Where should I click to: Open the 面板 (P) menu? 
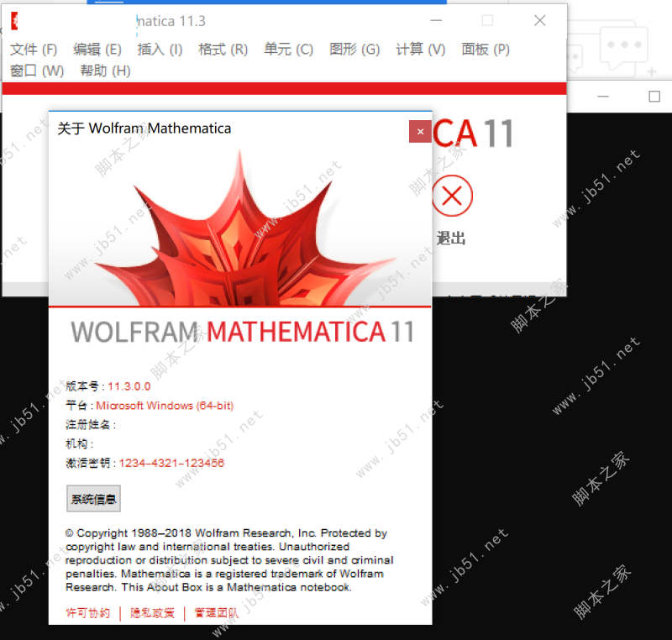(x=486, y=50)
